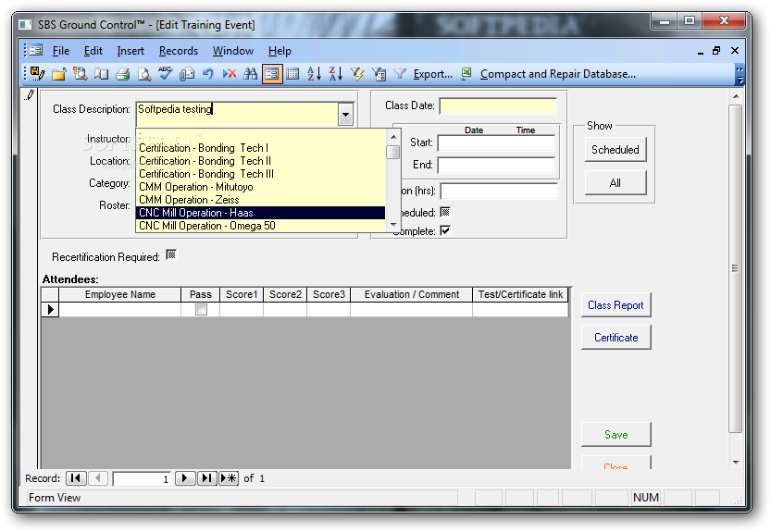Run the ABC spelling check icon
Image resolution: width=771 pixels, height=532 pixels.
coord(165,74)
